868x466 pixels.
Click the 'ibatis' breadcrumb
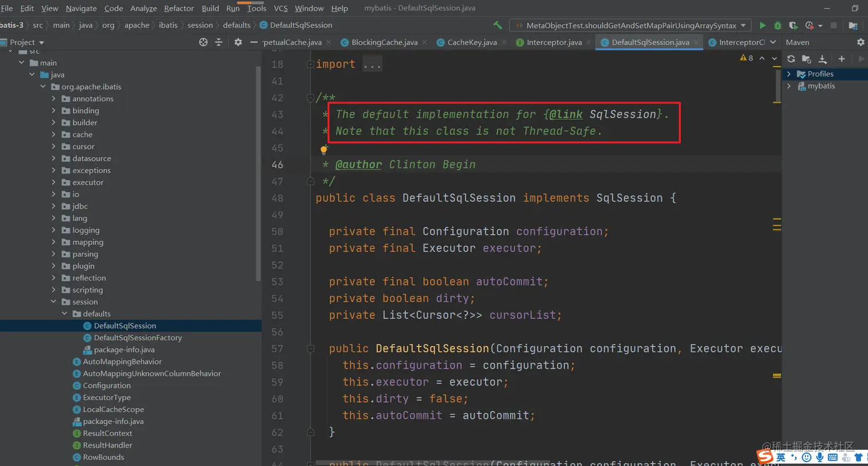click(x=169, y=25)
